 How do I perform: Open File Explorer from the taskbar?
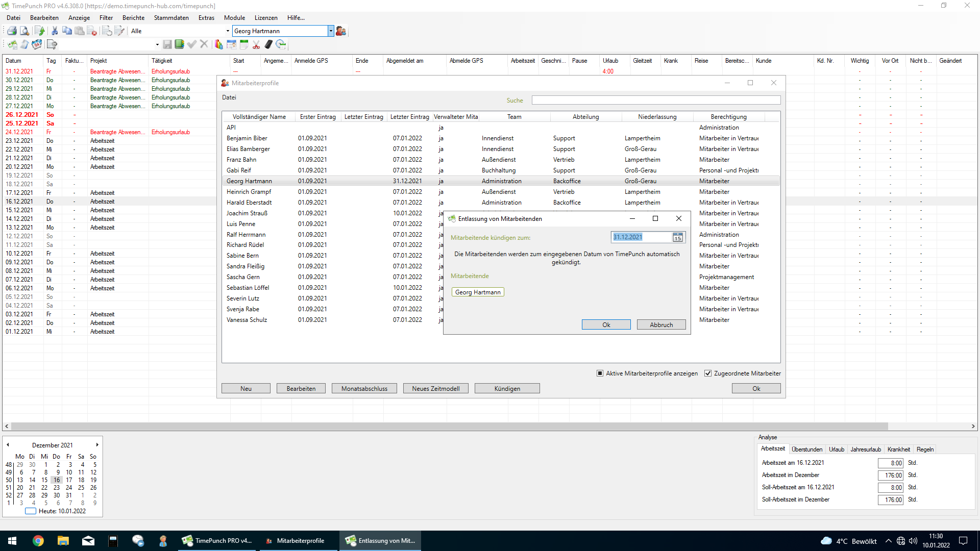63,541
